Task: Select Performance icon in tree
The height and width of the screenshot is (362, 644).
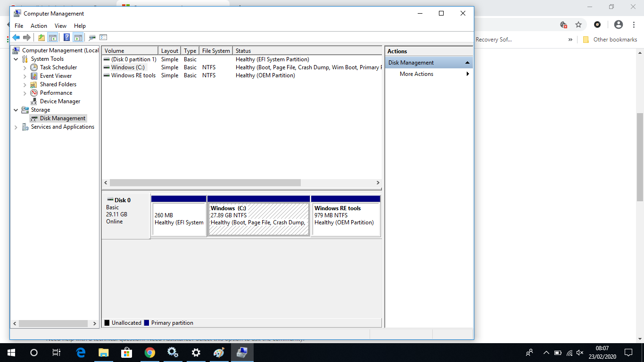Action: (x=34, y=93)
